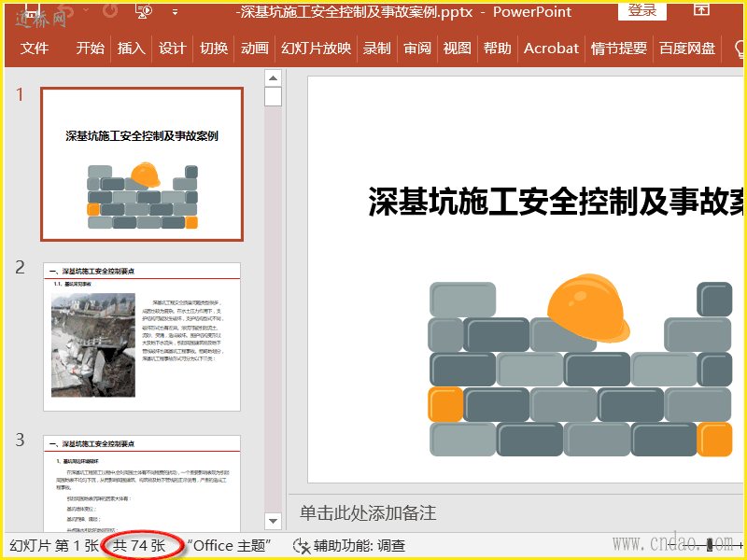Screen dimensions: 747x560
Task: Click the thumbnail pane scroll up arrow
Action: (273, 77)
